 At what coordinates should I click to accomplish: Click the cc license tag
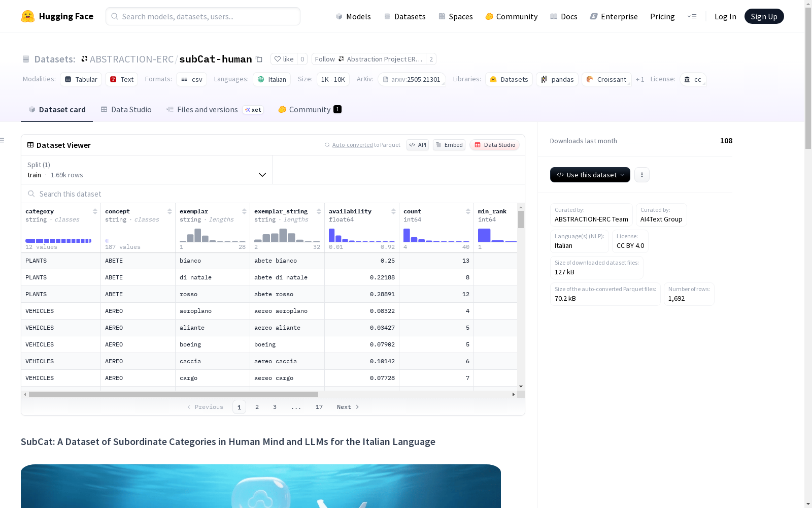point(693,79)
